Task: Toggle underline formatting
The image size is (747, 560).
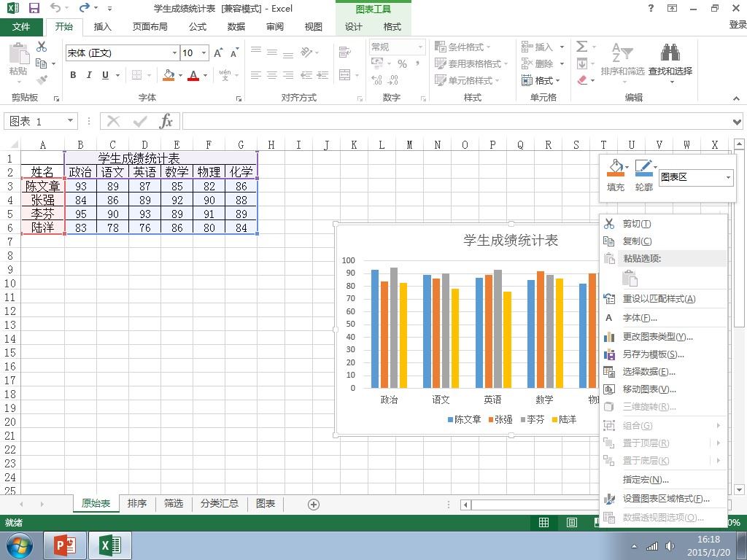Action: (x=105, y=75)
